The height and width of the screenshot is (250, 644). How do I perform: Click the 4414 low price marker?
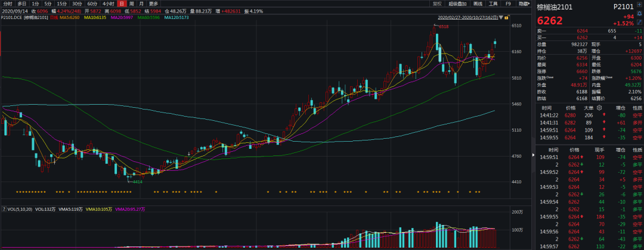[x=137, y=182]
